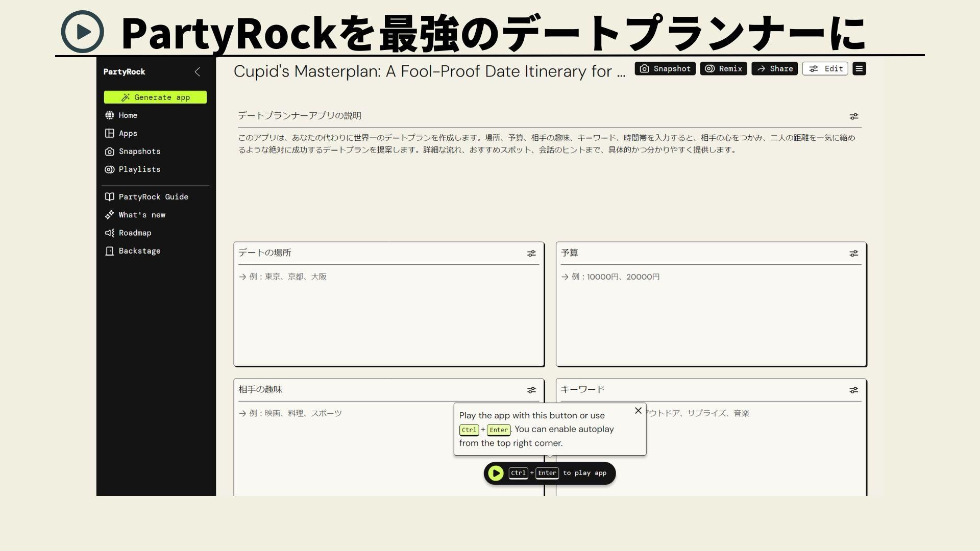Open Apps in the sidebar

pos(128,133)
